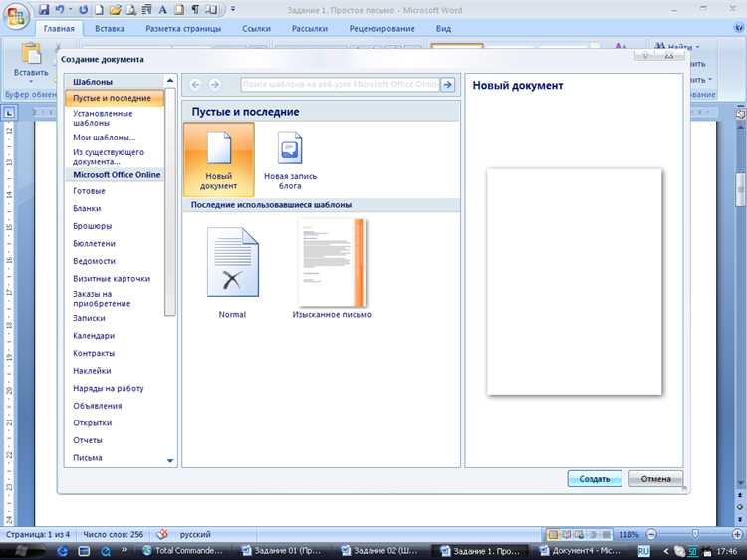Click the Back arrow in dialog
747x560 pixels.
(195, 85)
